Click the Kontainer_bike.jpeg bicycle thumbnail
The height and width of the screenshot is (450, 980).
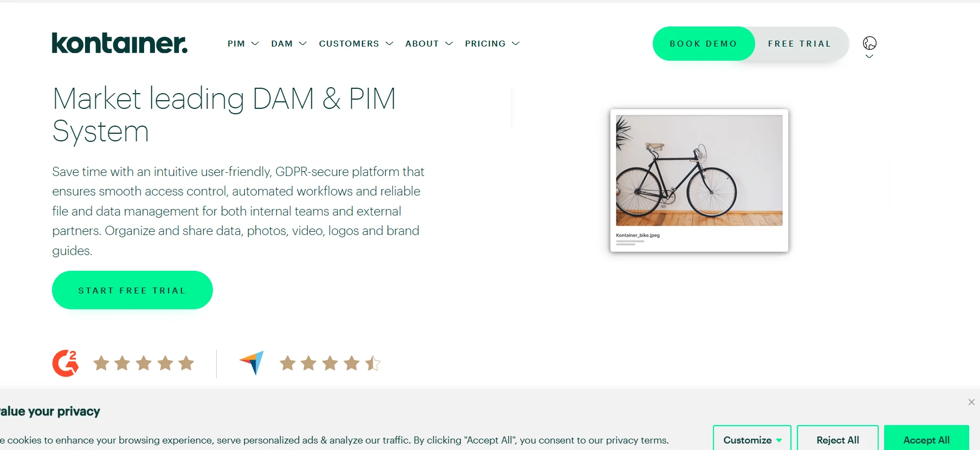tap(699, 171)
